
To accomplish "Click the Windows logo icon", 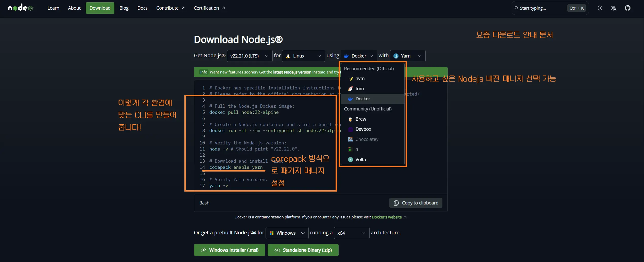I will pyautogui.click(x=272, y=233).
